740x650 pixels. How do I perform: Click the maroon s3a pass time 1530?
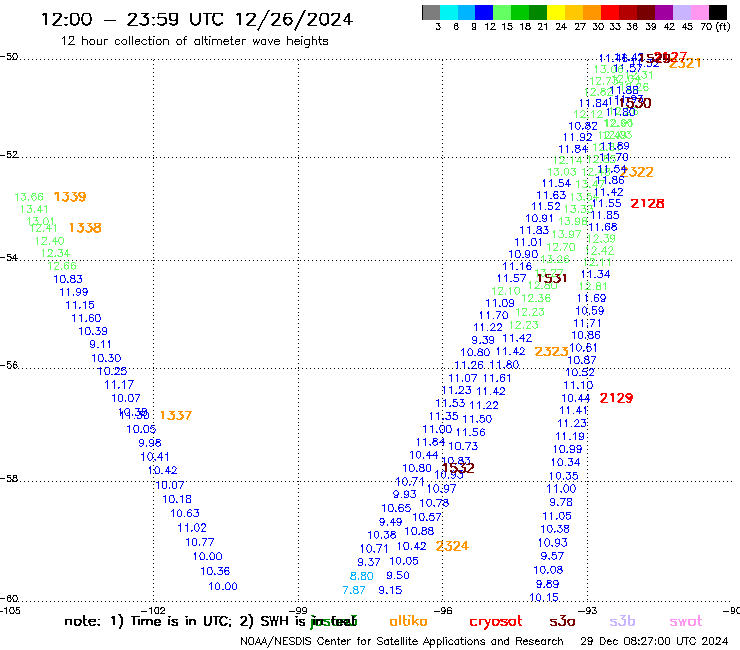point(635,103)
